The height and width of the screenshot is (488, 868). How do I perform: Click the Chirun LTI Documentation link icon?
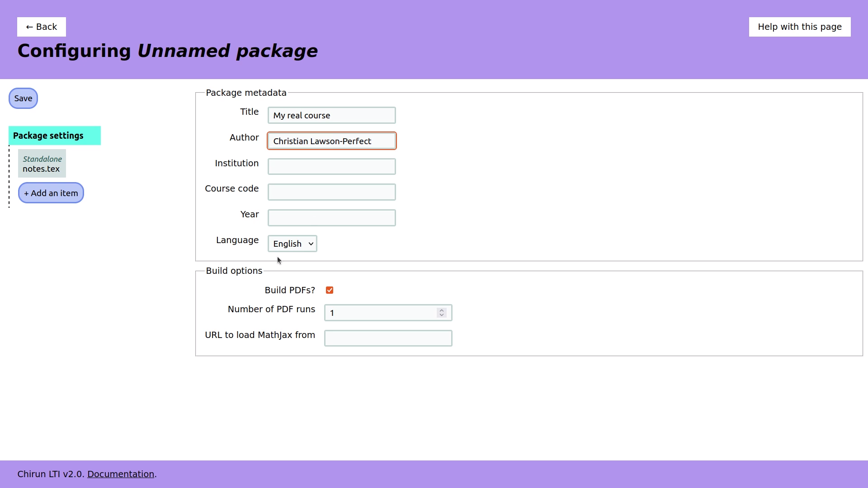tap(120, 474)
